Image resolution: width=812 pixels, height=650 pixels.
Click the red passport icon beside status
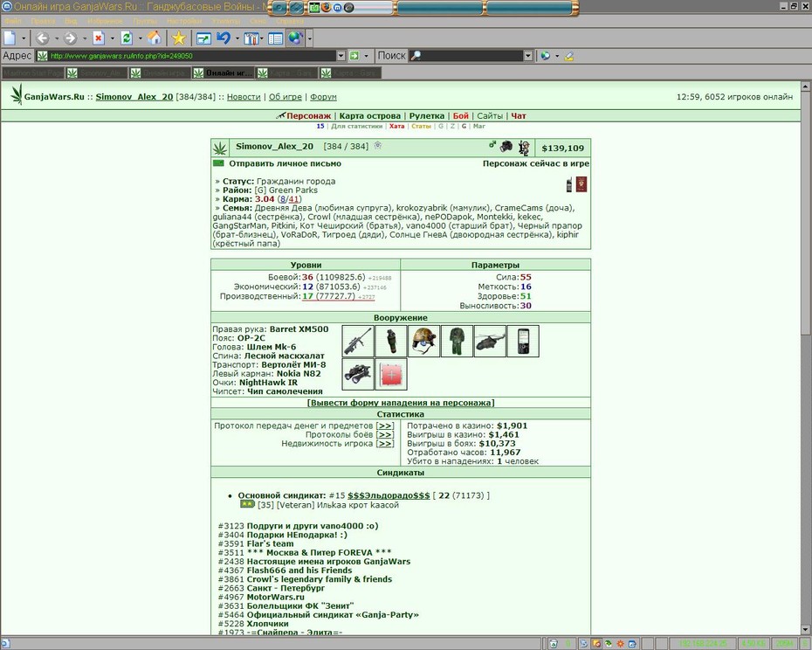click(581, 184)
